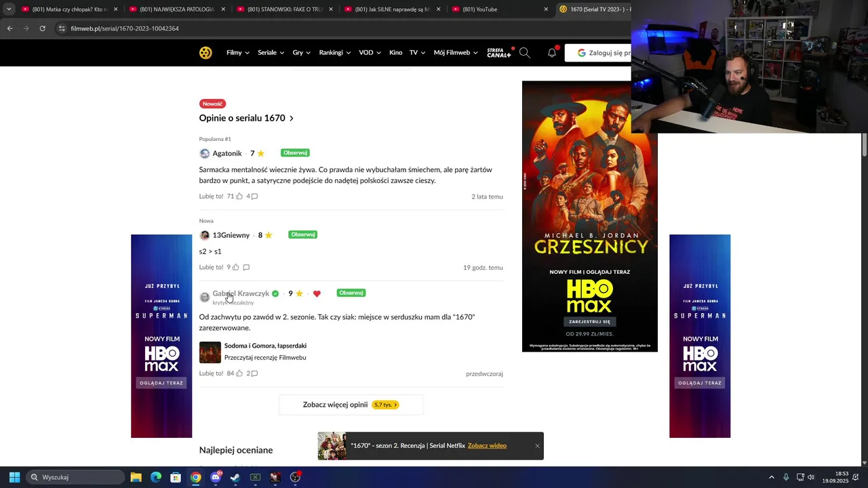Click the page vertical scrollbar thumb

pyautogui.click(x=865, y=145)
